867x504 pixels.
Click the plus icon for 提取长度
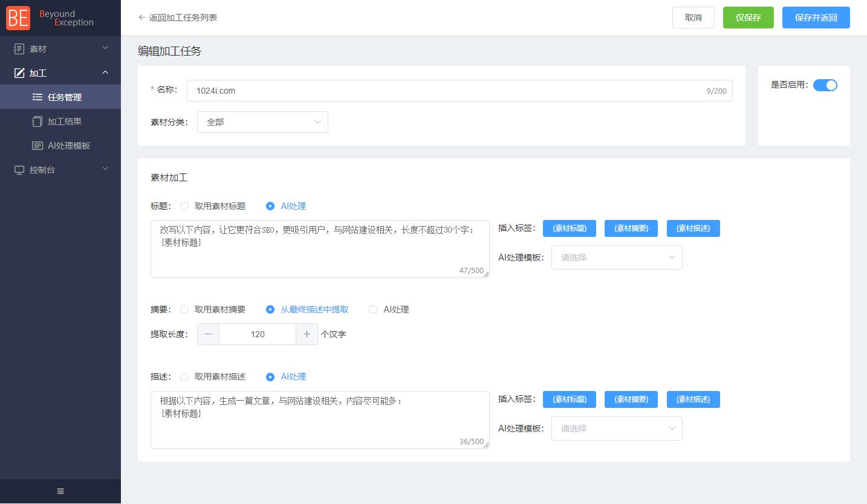click(307, 334)
